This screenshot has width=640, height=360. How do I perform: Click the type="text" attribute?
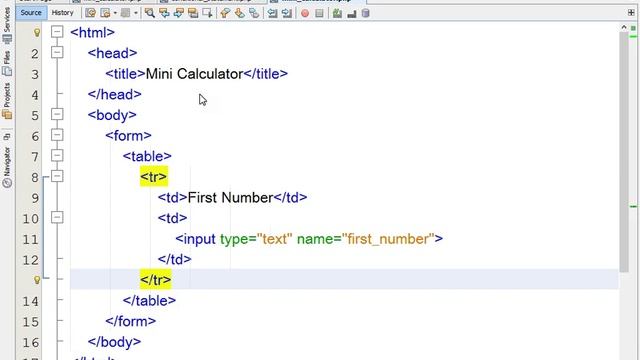tap(256, 239)
